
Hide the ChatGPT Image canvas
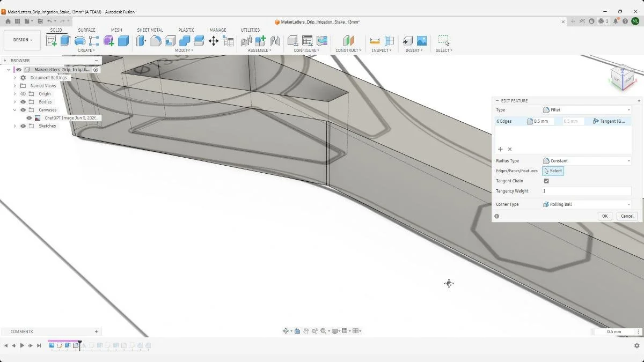click(x=30, y=118)
